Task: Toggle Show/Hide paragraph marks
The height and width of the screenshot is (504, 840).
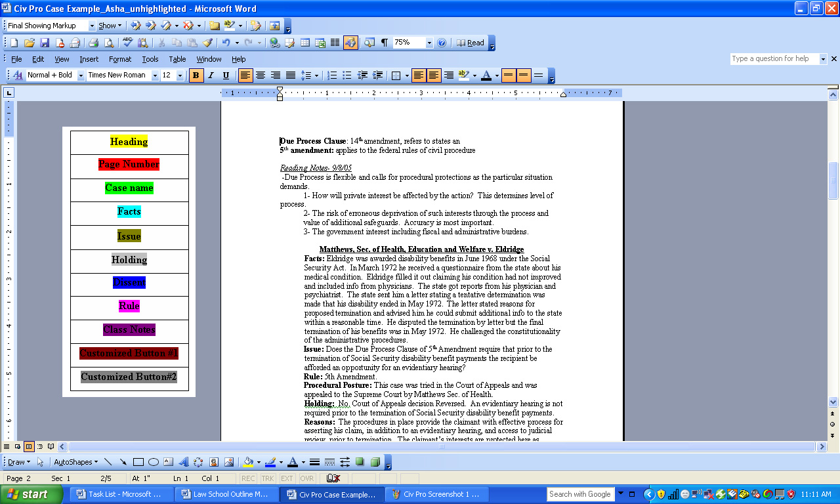Action: coord(385,43)
